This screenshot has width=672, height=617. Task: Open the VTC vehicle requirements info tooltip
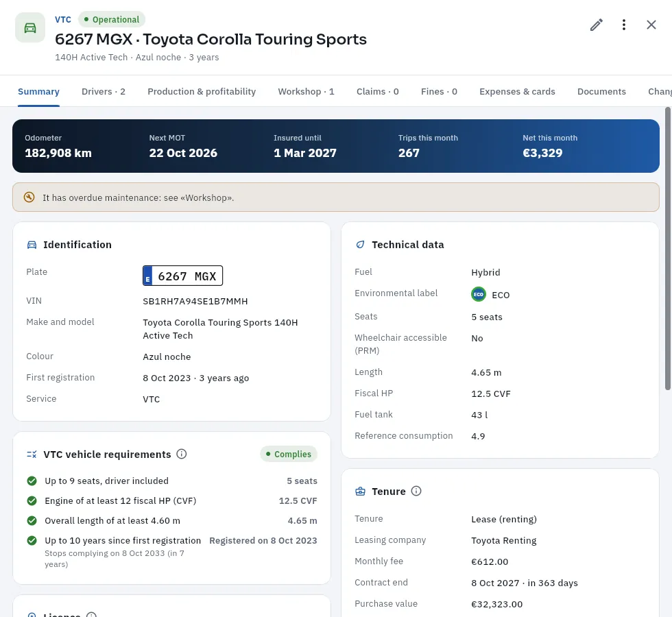pos(182,454)
